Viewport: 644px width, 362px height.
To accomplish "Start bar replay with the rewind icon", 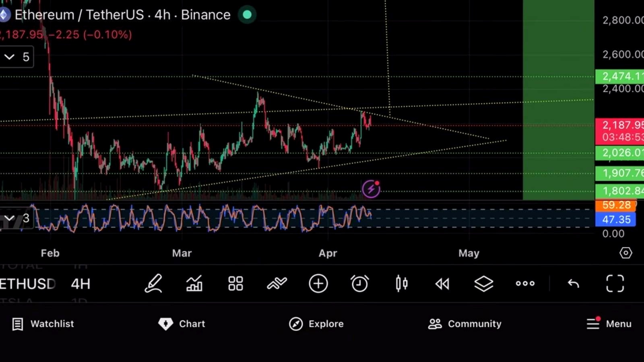I will tap(442, 284).
